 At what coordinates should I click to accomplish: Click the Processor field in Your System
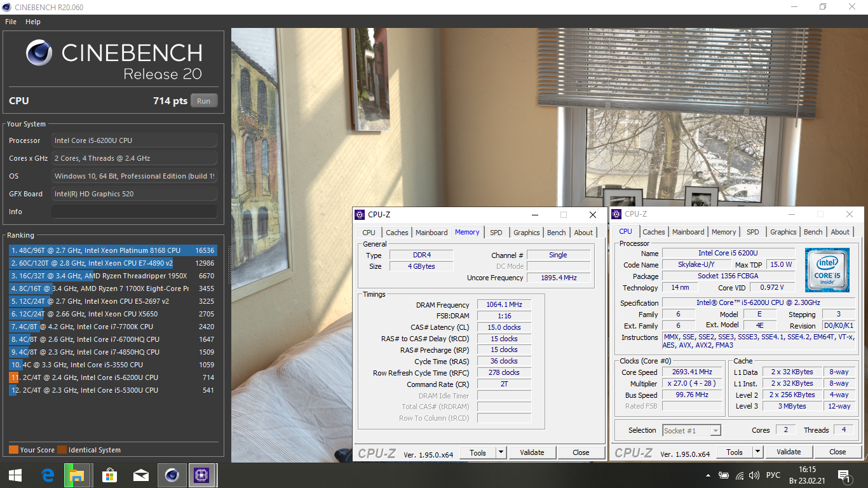(x=134, y=140)
